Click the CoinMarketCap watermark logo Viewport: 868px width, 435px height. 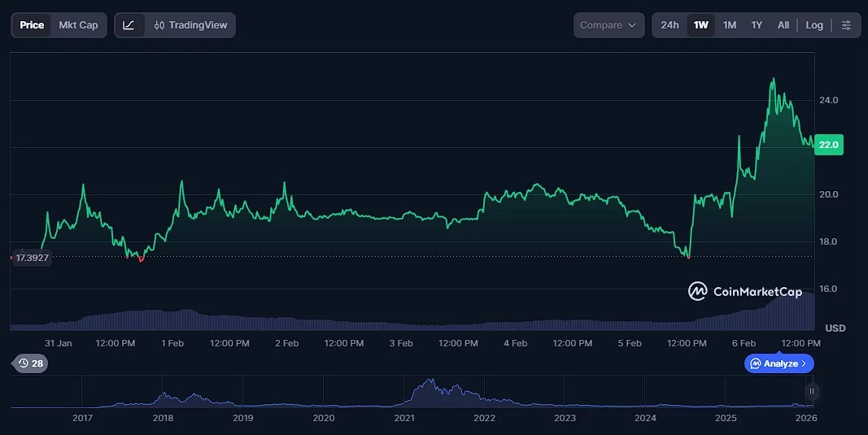coord(745,291)
